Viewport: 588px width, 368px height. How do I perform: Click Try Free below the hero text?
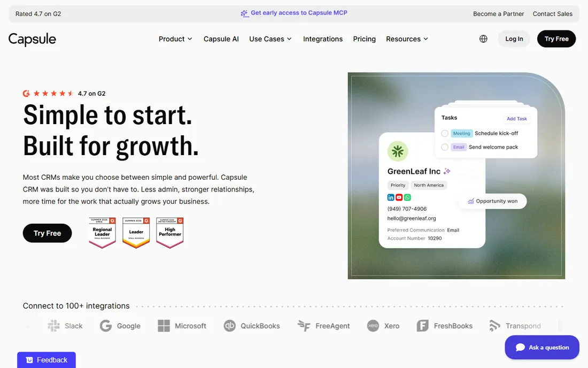click(x=47, y=233)
